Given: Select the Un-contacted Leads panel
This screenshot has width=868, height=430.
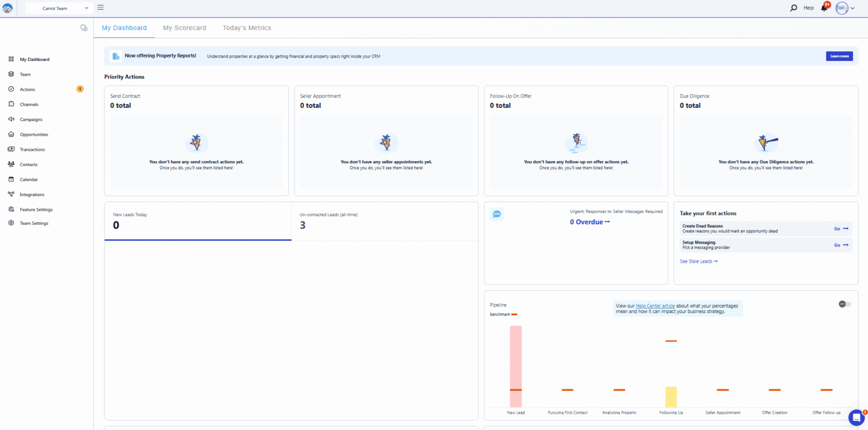Looking at the screenshot, I should tap(384, 221).
